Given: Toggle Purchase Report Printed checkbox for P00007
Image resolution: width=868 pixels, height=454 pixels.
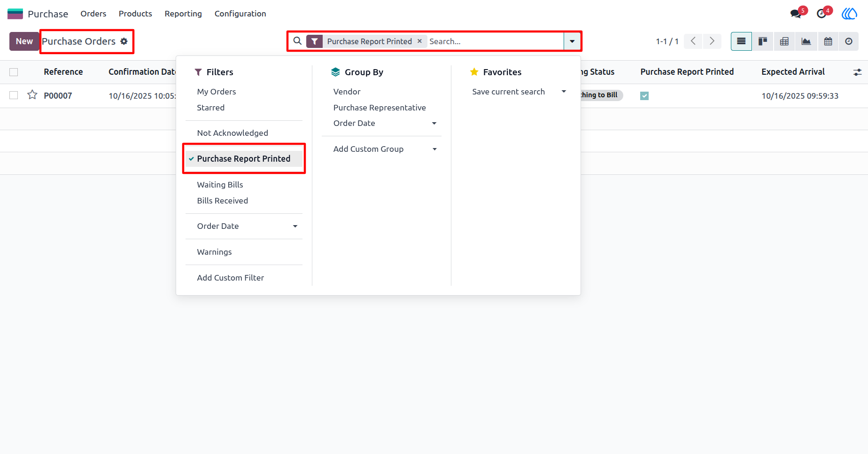Looking at the screenshot, I should 644,96.
